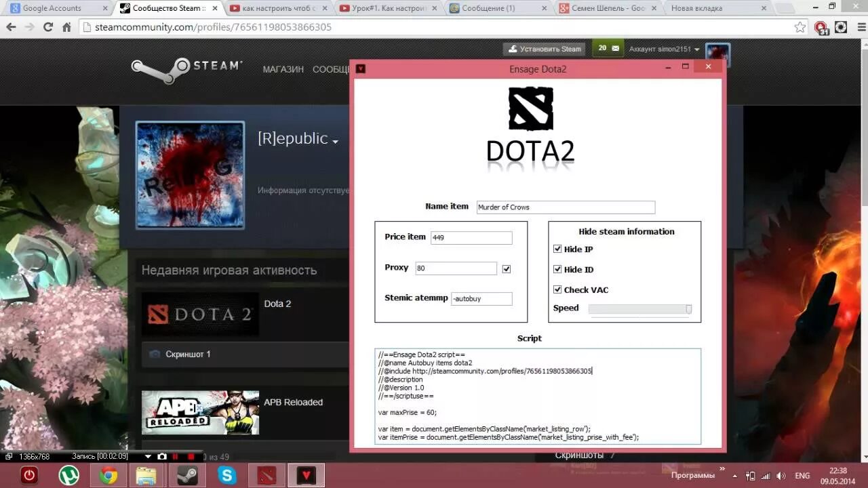Open the APB Reloaded game link
This screenshot has height=488, width=868.
click(293, 402)
